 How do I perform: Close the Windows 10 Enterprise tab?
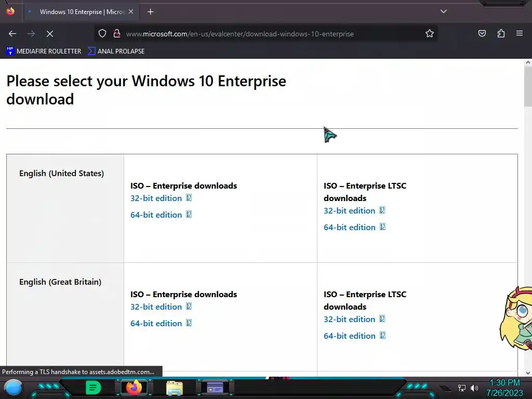coord(131,11)
